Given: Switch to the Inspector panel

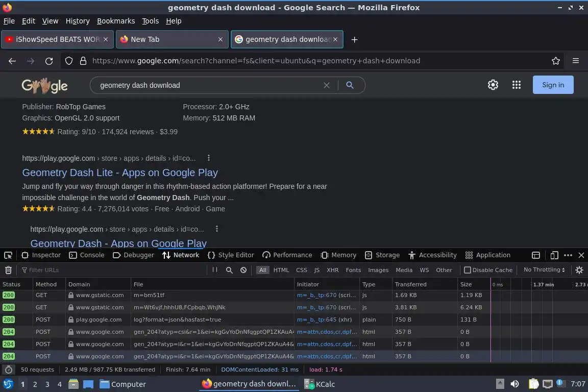Looking at the screenshot, I should click(x=41, y=255).
